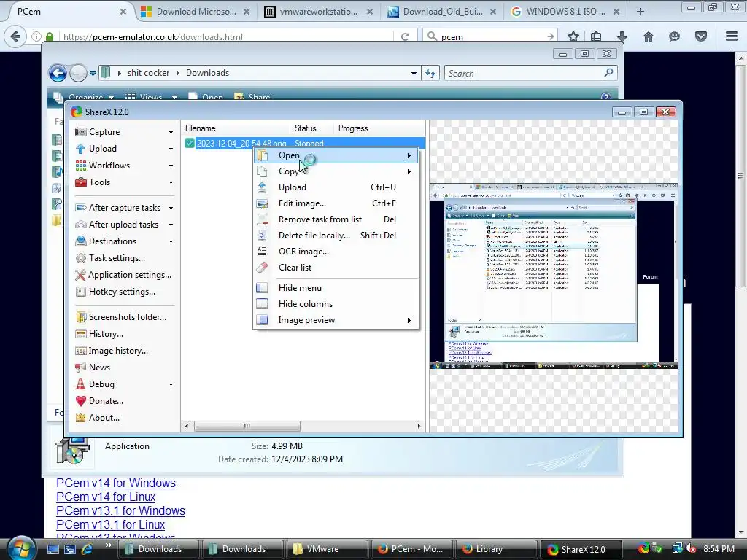The width and height of the screenshot is (747, 560).
Task: Open Image preview submenu
Action: coord(336,320)
